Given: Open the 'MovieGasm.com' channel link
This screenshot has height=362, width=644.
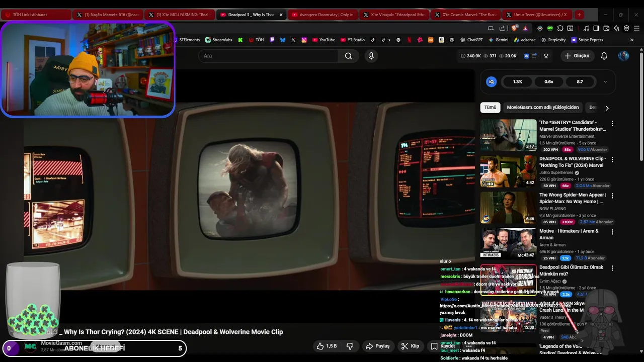Looking at the screenshot, I should pos(61,343).
